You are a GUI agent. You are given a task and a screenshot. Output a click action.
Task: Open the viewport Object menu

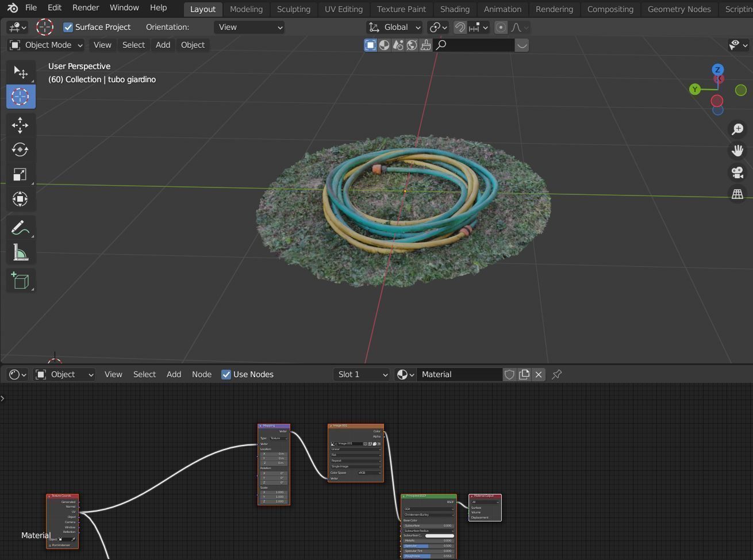[x=193, y=45]
